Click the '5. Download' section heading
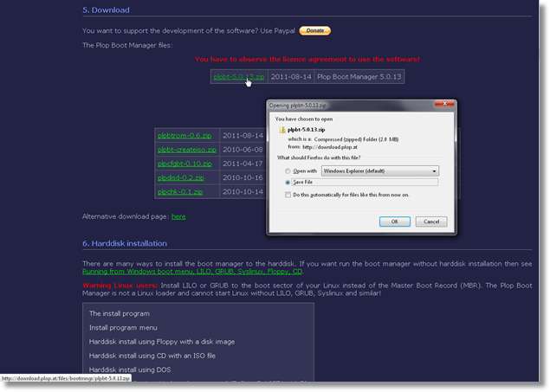The height and width of the screenshot is (392, 550). (x=106, y=10)
